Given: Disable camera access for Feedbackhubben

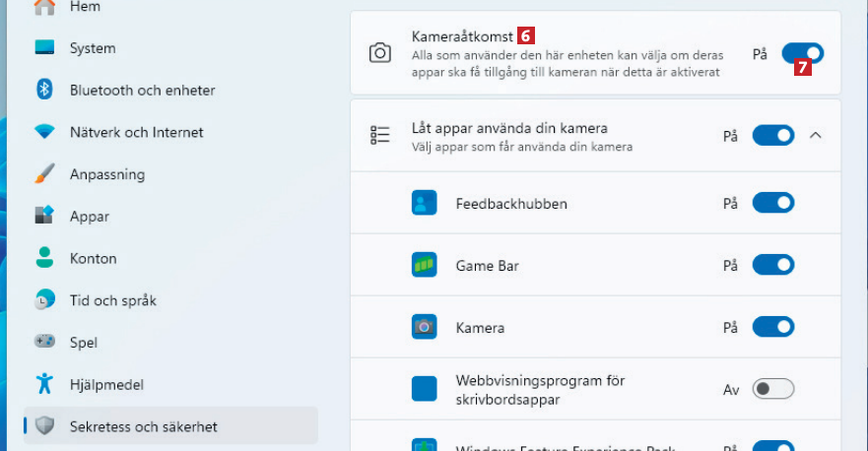Looking at the screenshot, I should (x=773, y=203).
